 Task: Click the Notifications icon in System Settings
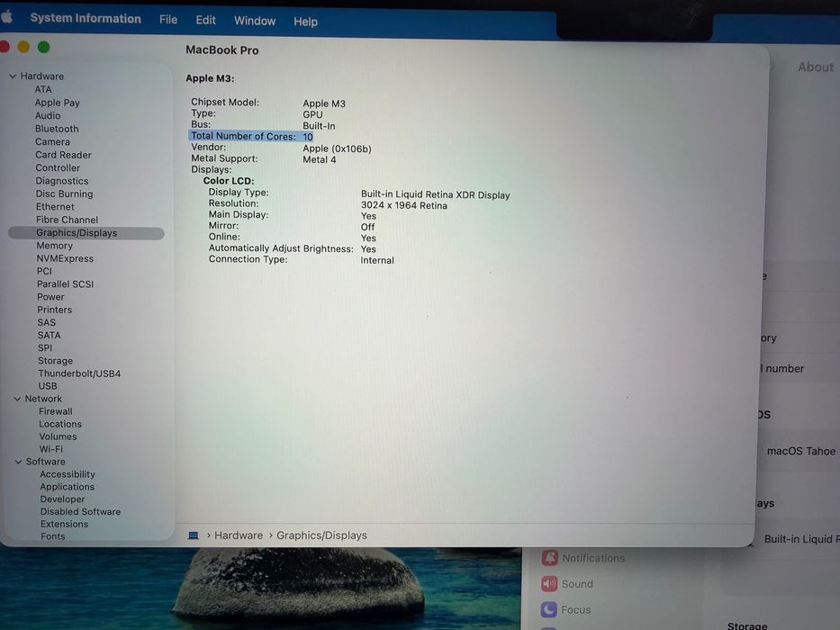tap(549, 558)
